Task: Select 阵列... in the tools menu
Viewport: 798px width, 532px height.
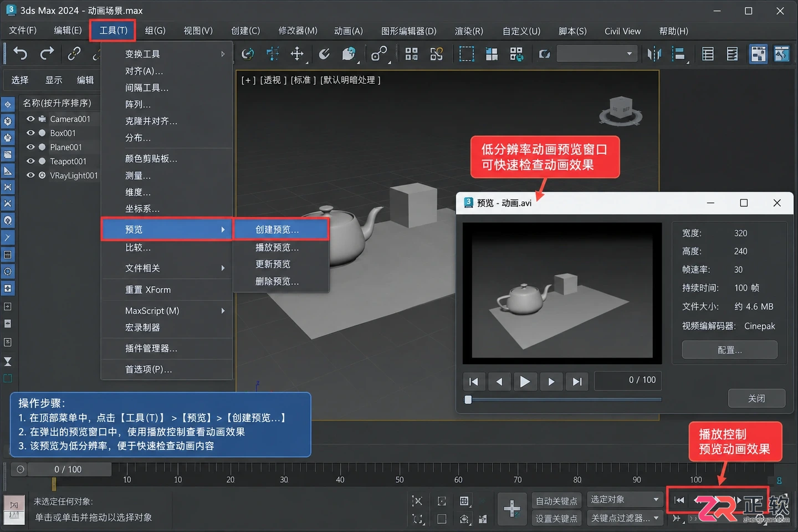Action: [167, 104]
